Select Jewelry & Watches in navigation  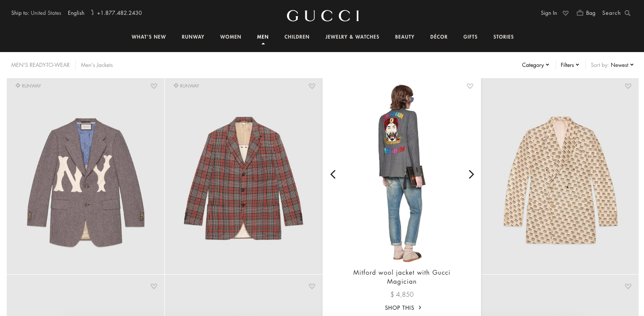click(352, 37)
